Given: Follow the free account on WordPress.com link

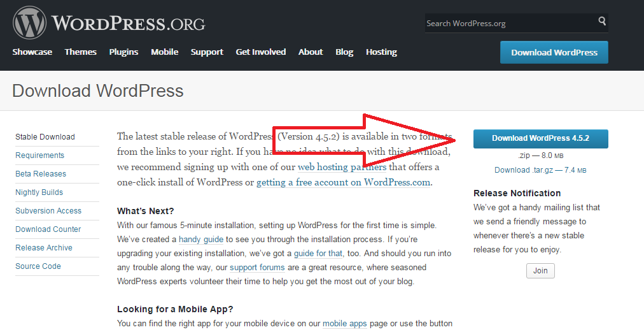Looking at the screenshot, I should 344,182.
